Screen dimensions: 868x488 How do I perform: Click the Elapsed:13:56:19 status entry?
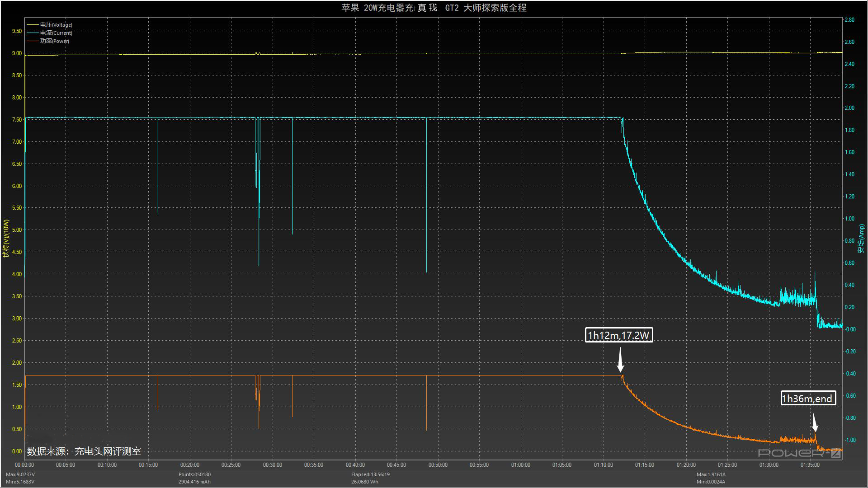(371, 474)
